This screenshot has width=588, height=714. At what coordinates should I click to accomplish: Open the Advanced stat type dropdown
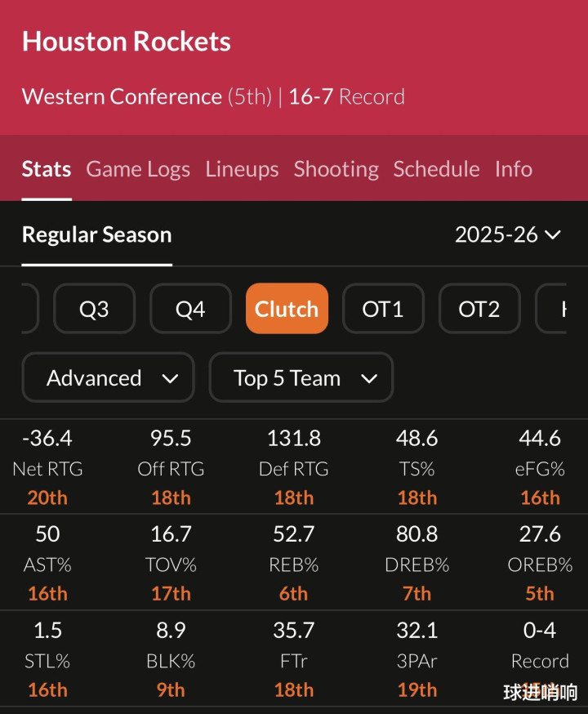[108, 377]
